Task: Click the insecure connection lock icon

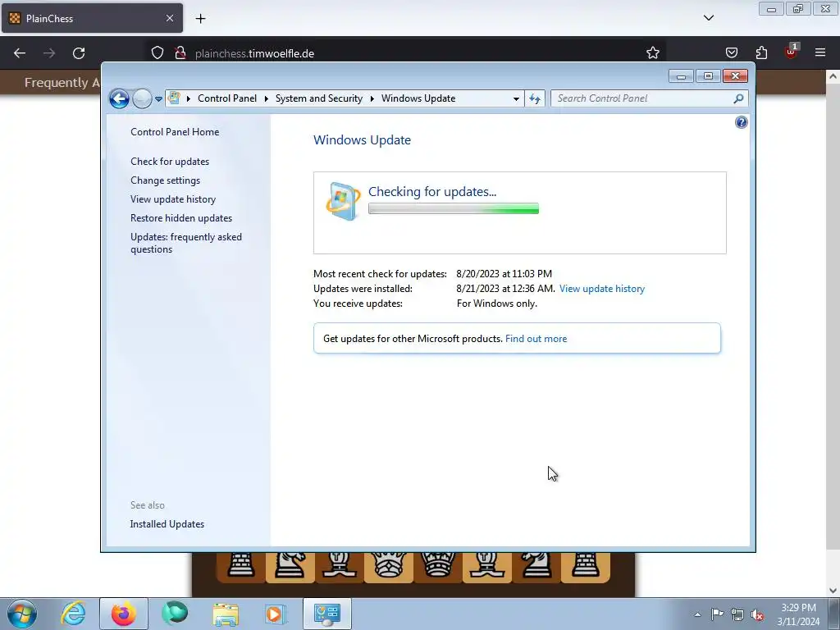Action: tap(180, 53)
